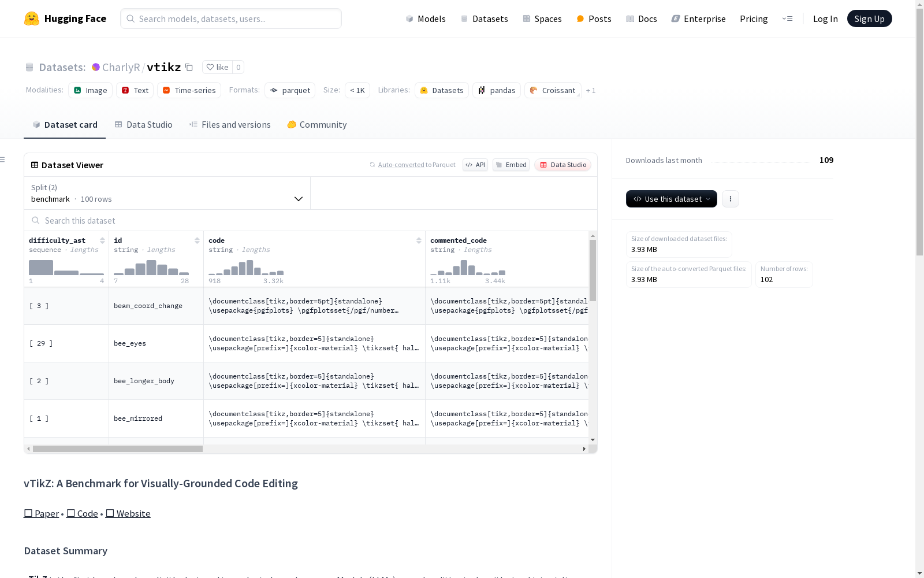Image resolution: width=924 pixels, height=578 pixels.
Task: Click the dataset options three-dot icon
Action: click(731, 199)
